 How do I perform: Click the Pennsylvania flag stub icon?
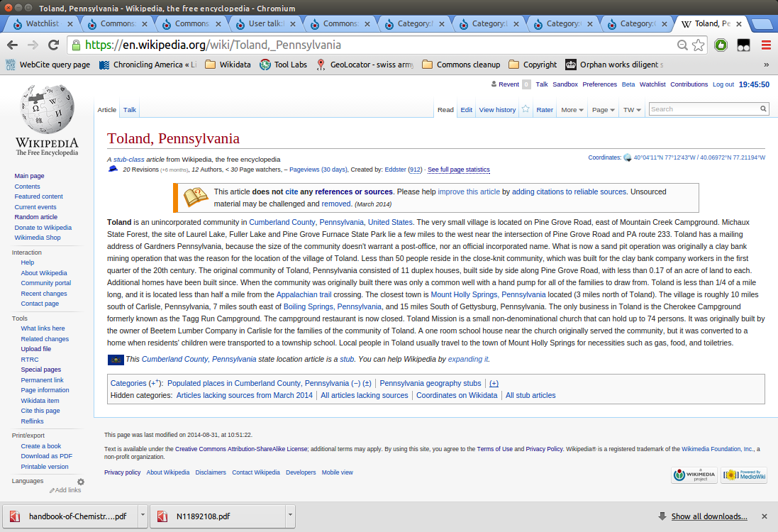point(116,360)
